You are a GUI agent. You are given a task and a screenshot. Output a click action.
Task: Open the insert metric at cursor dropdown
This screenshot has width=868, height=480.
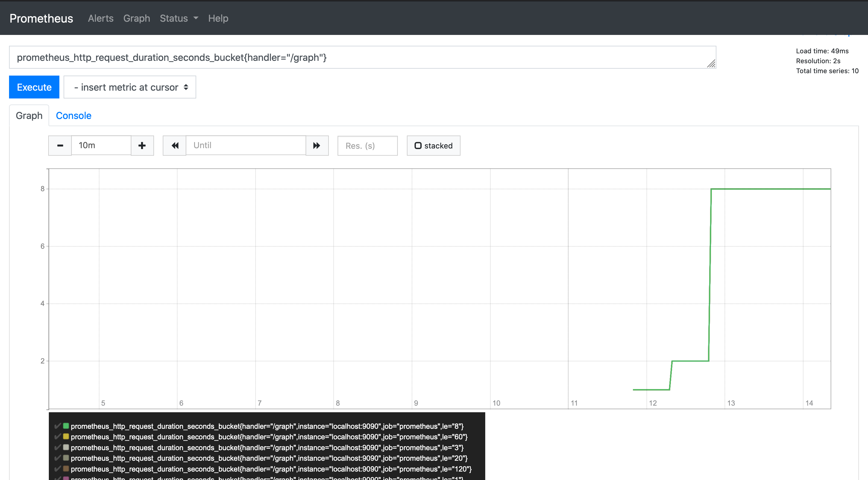130,87
